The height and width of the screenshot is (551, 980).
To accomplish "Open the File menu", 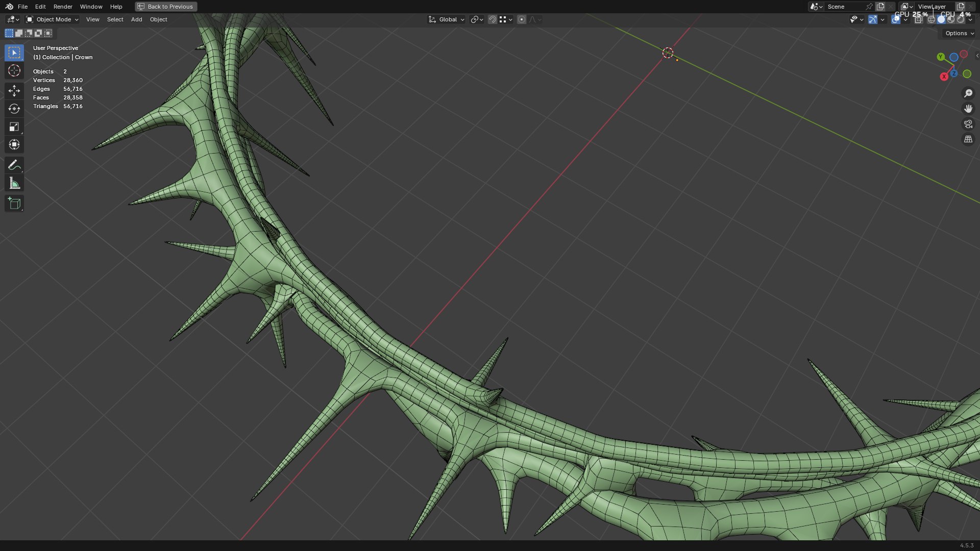I will pos(22,7).
